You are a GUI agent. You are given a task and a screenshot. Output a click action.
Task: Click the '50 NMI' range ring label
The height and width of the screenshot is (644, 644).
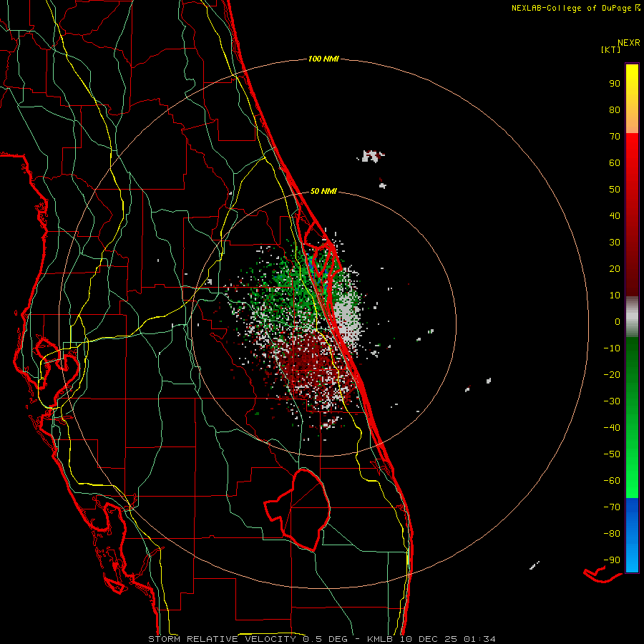(323, 191)
